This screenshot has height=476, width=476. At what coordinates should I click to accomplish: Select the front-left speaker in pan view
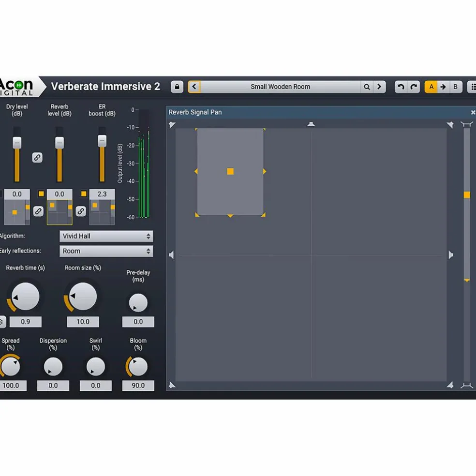pyautogui.click(x=172, y=125)
